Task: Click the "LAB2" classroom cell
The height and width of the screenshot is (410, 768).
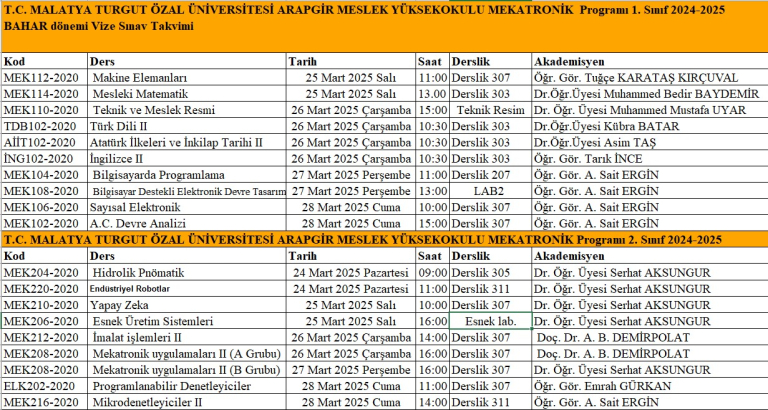Action: click(x=489, y=190)
